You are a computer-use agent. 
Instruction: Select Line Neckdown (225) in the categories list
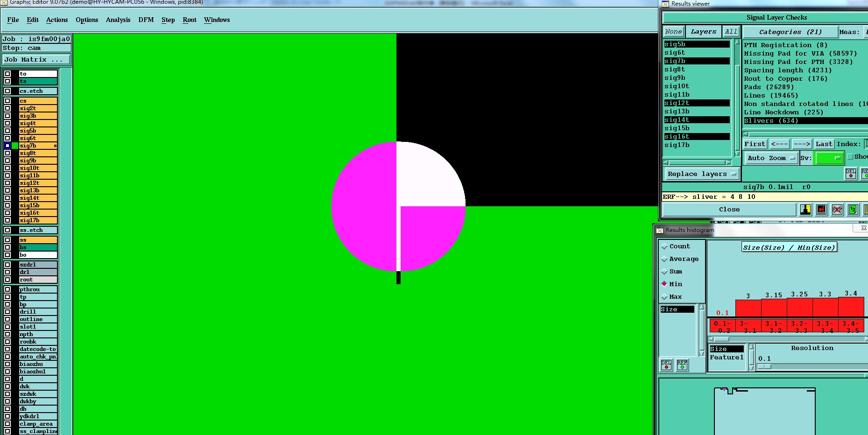(x=783, y=112)
